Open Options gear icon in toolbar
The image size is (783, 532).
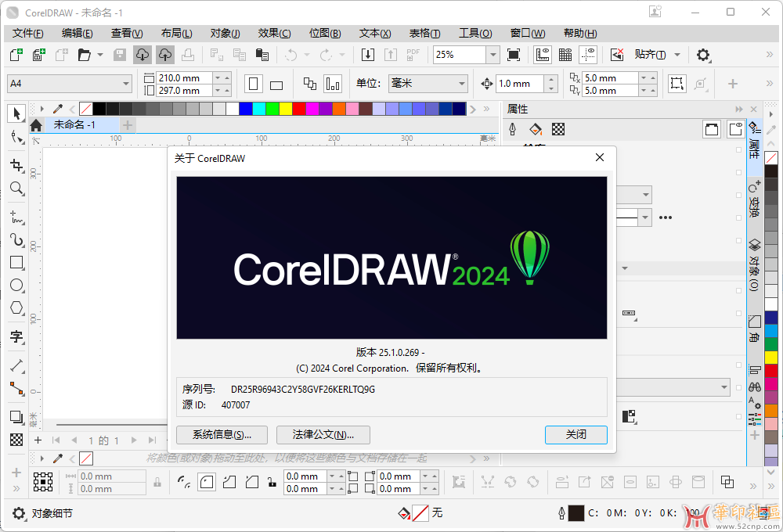[x=703, y=55]
